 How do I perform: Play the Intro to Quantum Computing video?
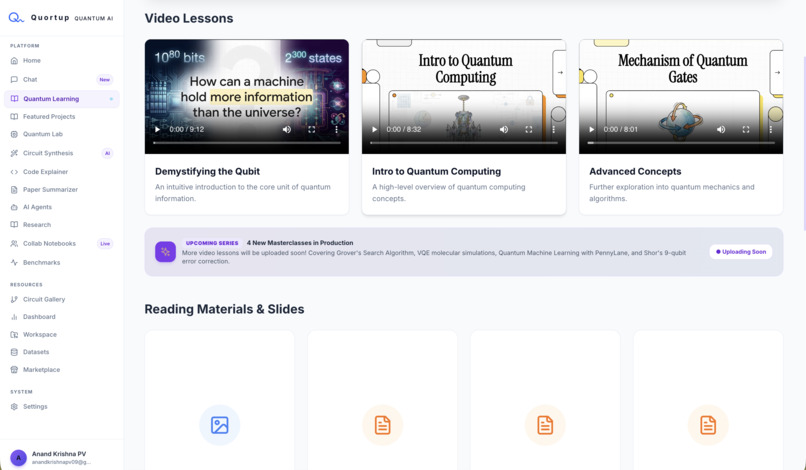coord(374,130)
